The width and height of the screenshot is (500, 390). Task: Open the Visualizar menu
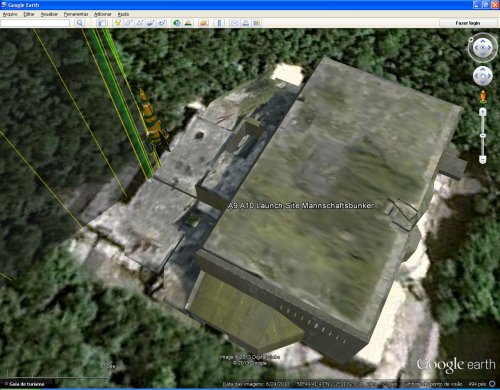(49, 14)
